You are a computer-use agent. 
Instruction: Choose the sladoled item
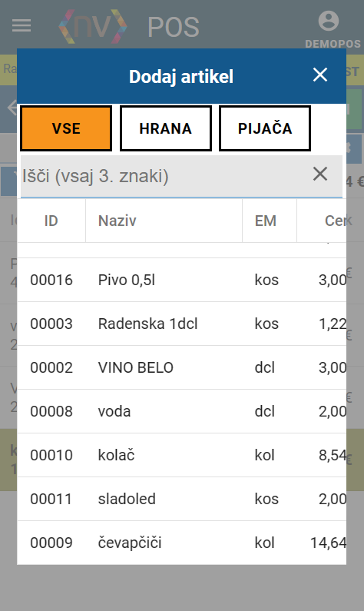tap(181, 499)
